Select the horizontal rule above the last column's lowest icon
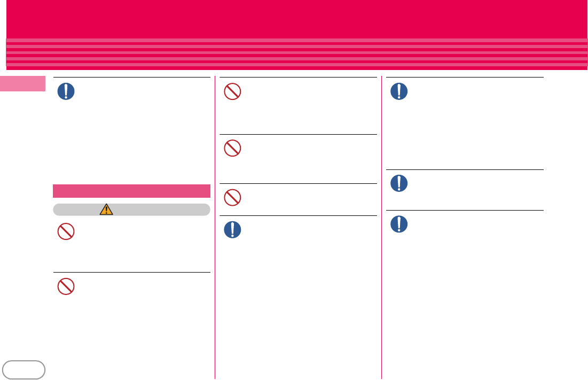The height and width of the screenshot is (380, 588). (465, 210)
